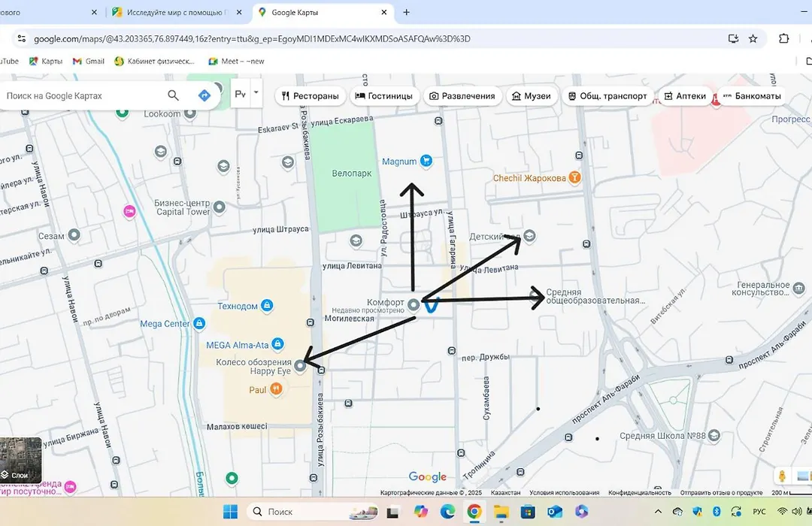The width and height of the screenshot is (812, 526).
Task: Open Task View from the taskbar
Action: (393, 512)
